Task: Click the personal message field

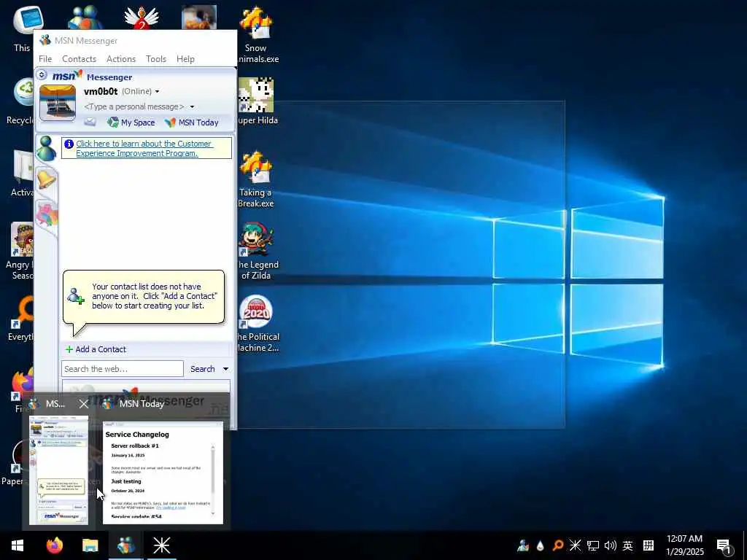Action: [x=134, y=106]
